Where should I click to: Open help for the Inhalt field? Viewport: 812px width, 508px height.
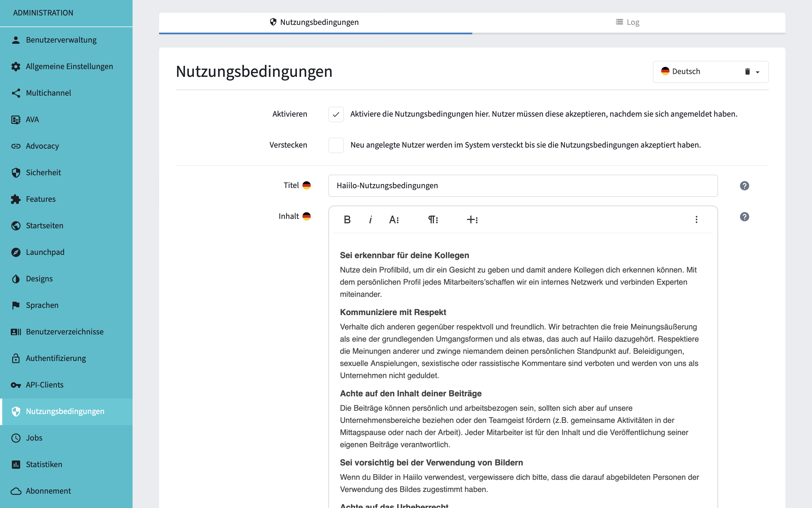coord(744,217)
